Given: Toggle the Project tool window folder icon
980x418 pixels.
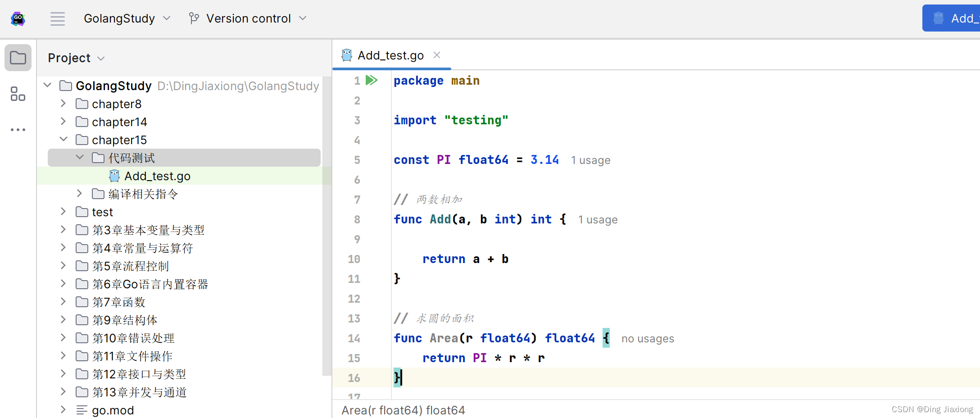Looking at the screenshot, I should click(18, 58).
